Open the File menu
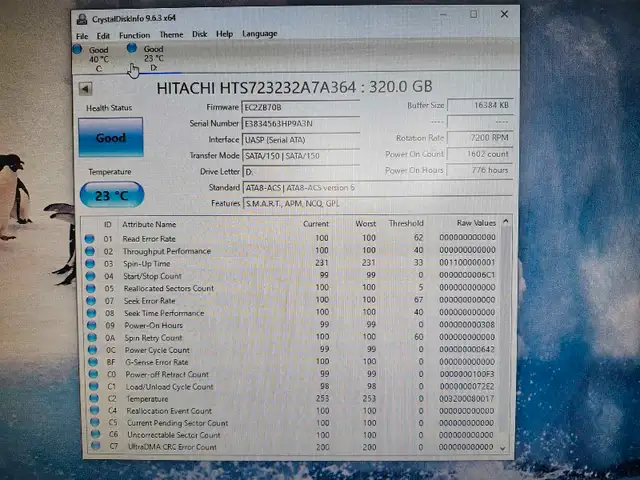The image size is (640, 480). [82, 36]
